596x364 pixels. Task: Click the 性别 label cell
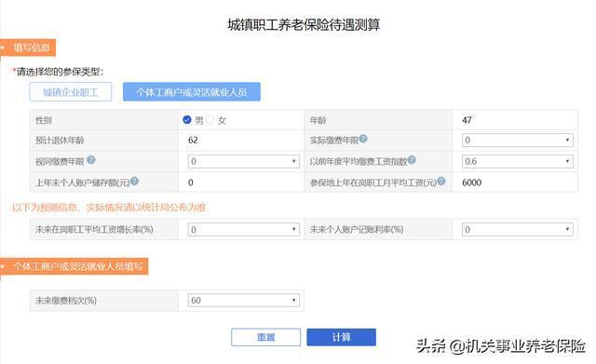[103, 120]
